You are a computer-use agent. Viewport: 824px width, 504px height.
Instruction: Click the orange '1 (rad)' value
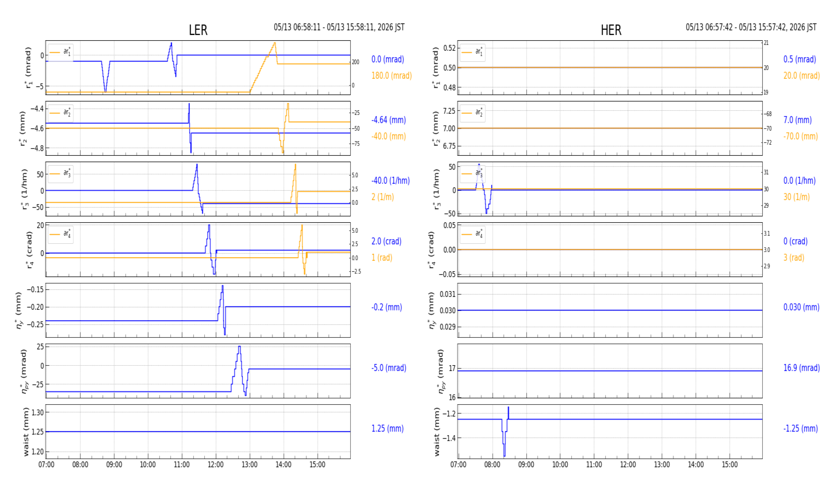pos(382,258)
